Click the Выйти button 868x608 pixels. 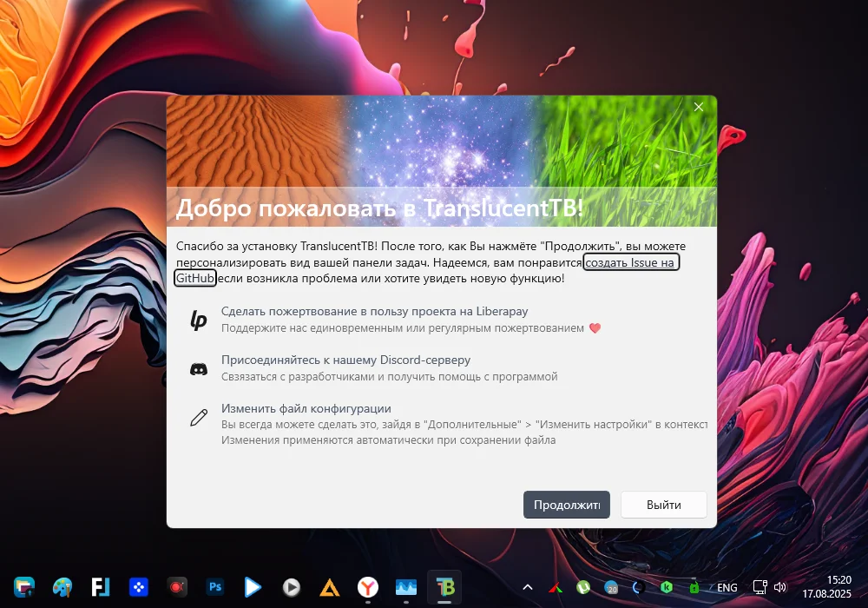664,505
